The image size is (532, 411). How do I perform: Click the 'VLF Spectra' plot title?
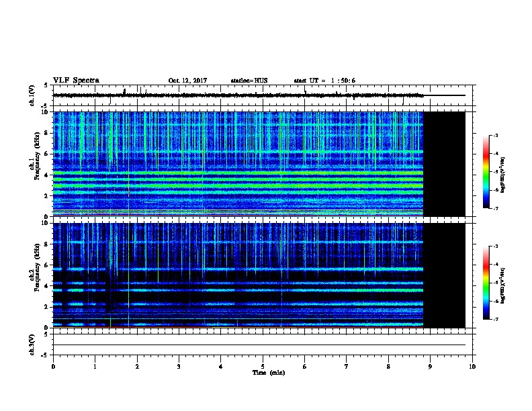pyautogui.click(x=76, y=81)
